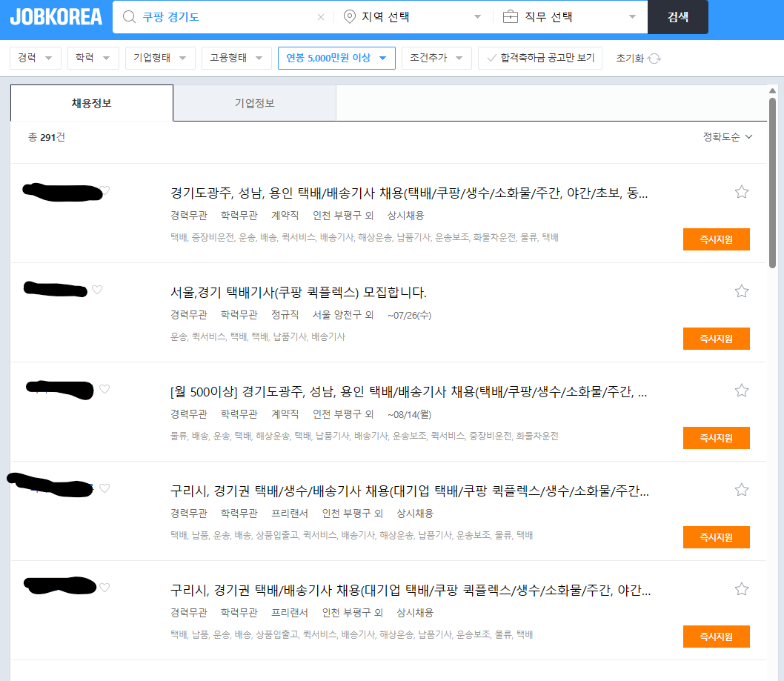The image size is (784, 681).
Task: Open the 구리시 택배/배송기사 채용 title
Action: pyautogui.click(x=411, y=590)
